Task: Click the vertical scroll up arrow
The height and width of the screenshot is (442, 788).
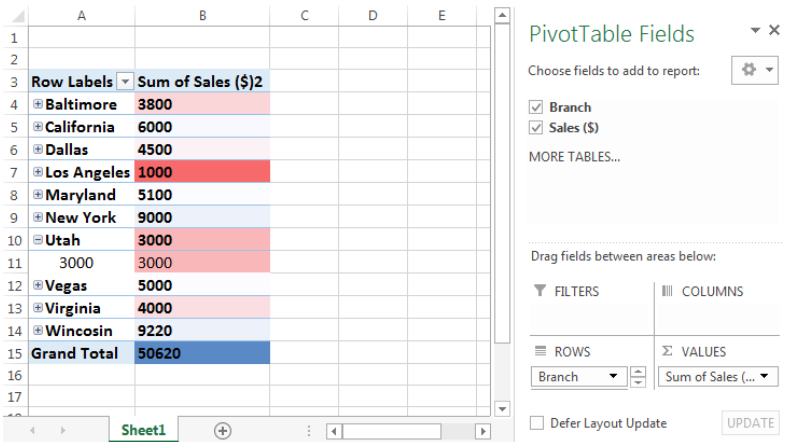Action: coord(502,15)
